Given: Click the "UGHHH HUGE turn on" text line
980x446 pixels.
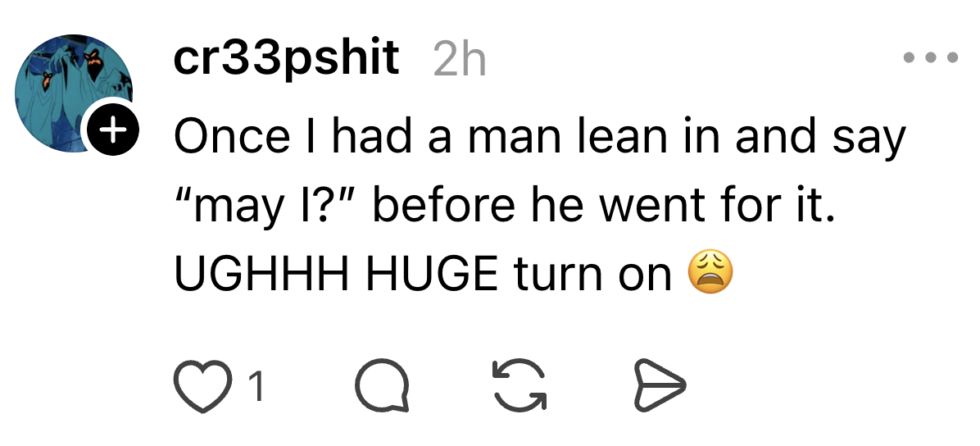Looking at the screenshot, I should (423, 273).
